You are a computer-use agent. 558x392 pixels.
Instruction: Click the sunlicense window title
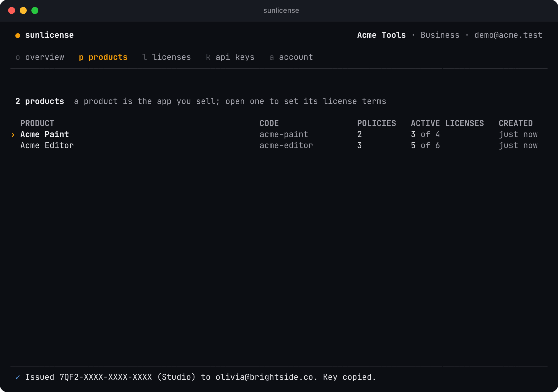[x=281, y=10]
